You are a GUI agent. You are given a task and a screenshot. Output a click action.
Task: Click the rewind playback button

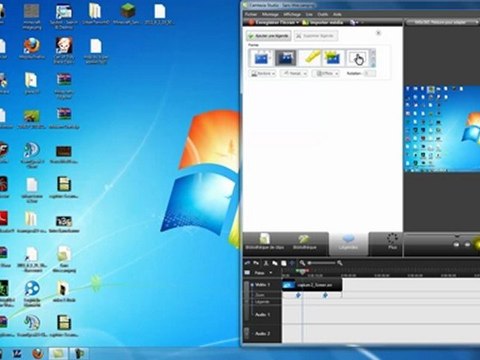click(467, 244)
